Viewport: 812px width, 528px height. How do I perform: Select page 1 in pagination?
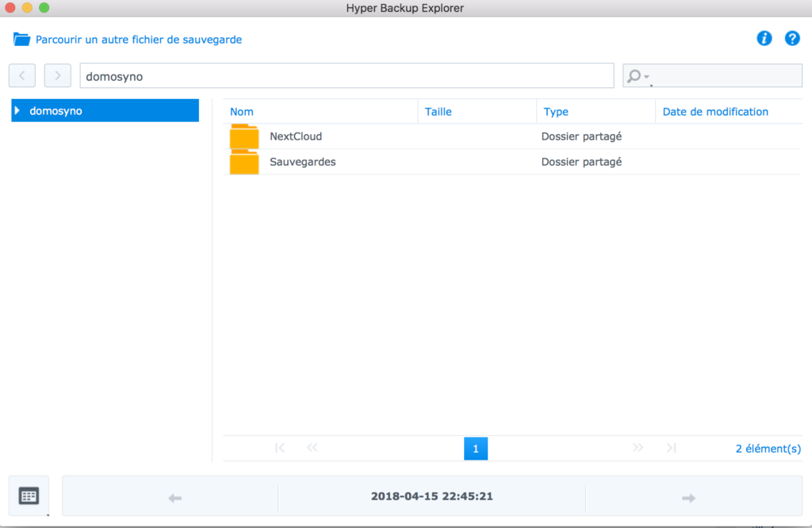point(476,449)
